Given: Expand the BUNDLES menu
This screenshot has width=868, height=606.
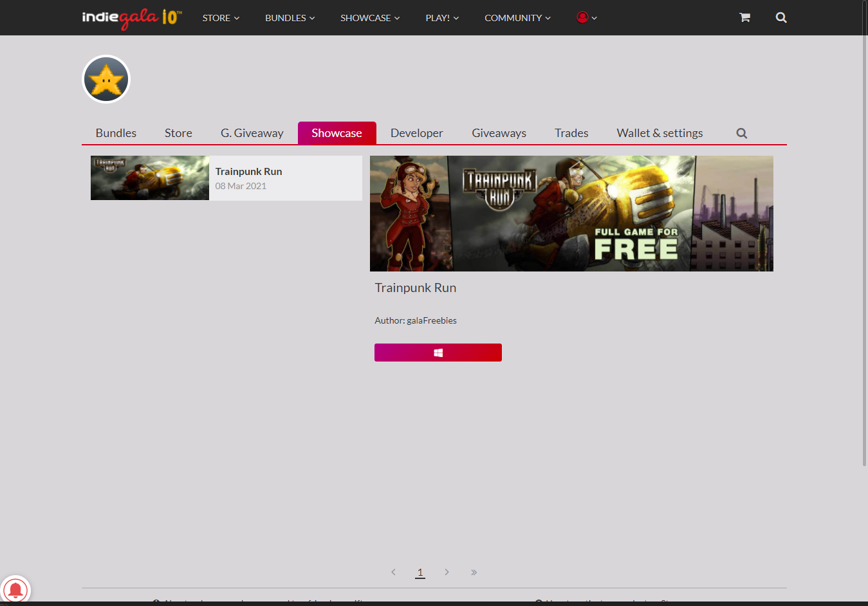Looking at the screenshot, I should click(290, 18).
